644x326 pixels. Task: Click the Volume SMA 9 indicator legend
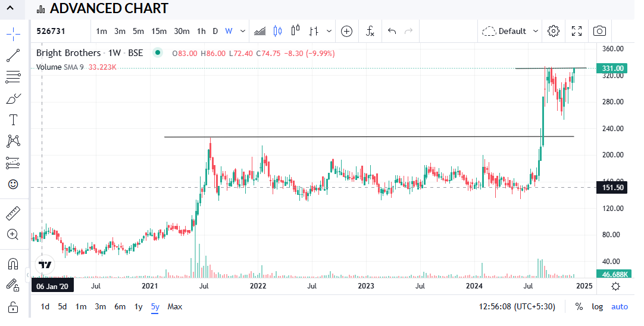[76, 67]
